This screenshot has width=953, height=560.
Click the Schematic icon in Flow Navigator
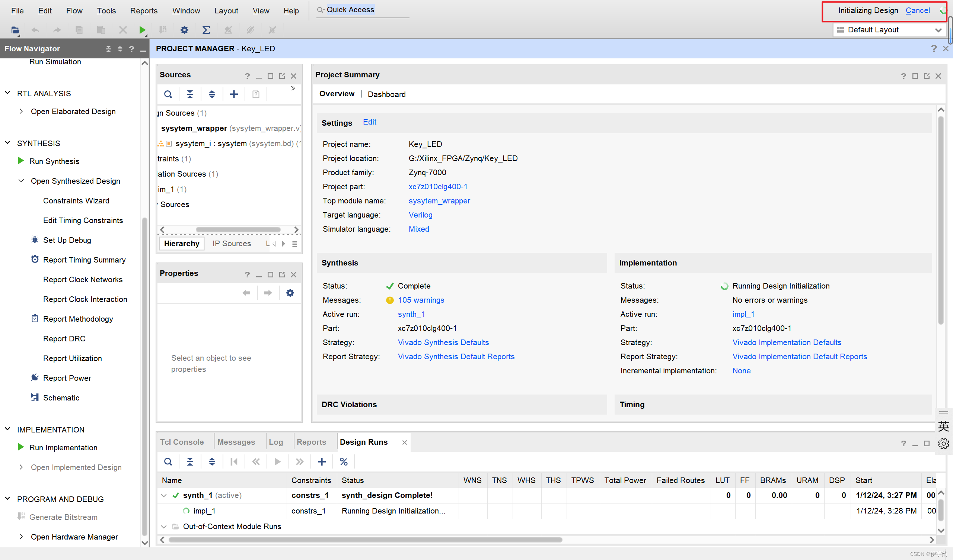point(35,397)
